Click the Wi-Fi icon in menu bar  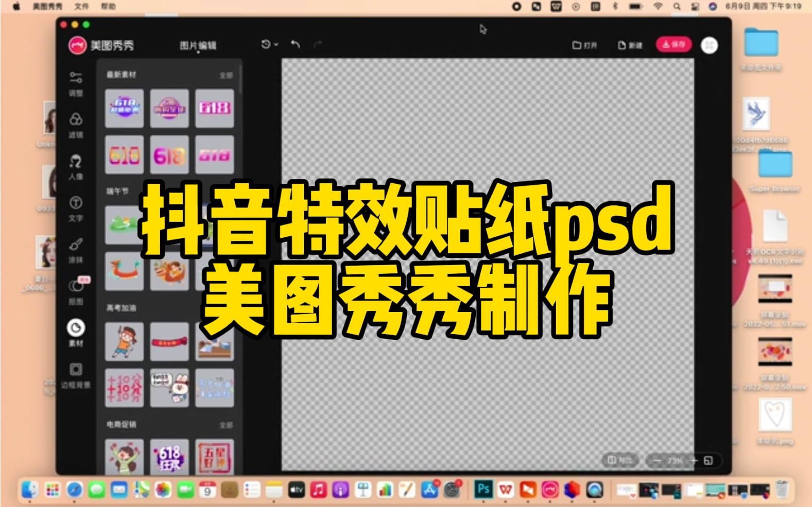658,6
